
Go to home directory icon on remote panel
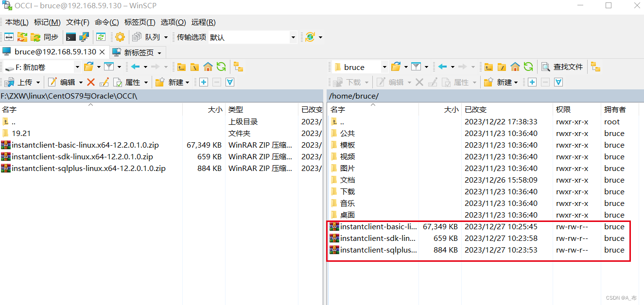pos(515,67)
